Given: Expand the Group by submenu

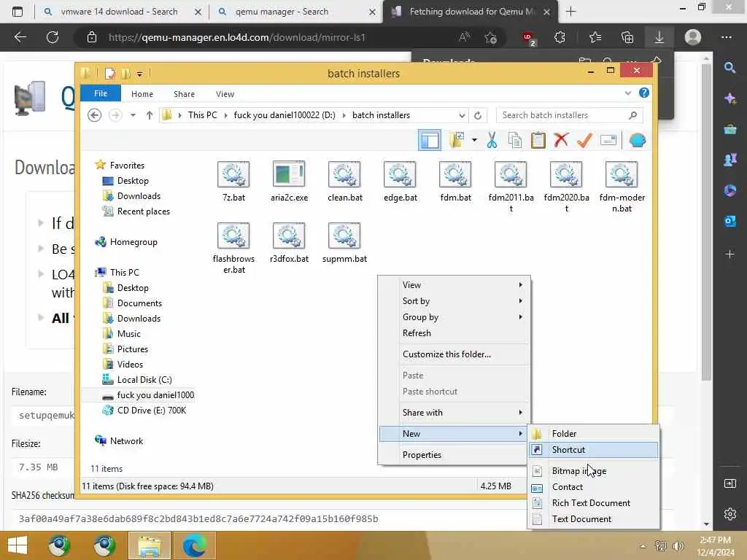Looking at the screenshot, I should 454,317.
